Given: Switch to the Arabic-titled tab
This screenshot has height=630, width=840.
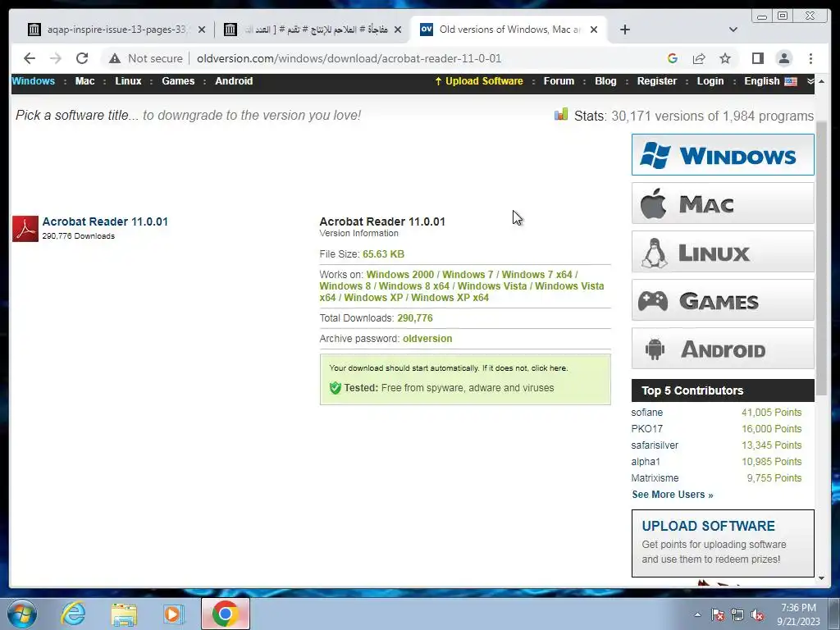Looking at the screenshot, I should point(316,30).
